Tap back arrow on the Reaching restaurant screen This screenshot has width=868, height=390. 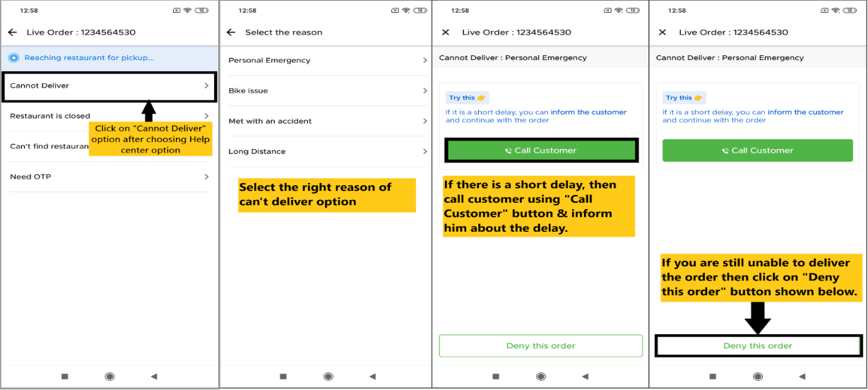click(12, 32)
